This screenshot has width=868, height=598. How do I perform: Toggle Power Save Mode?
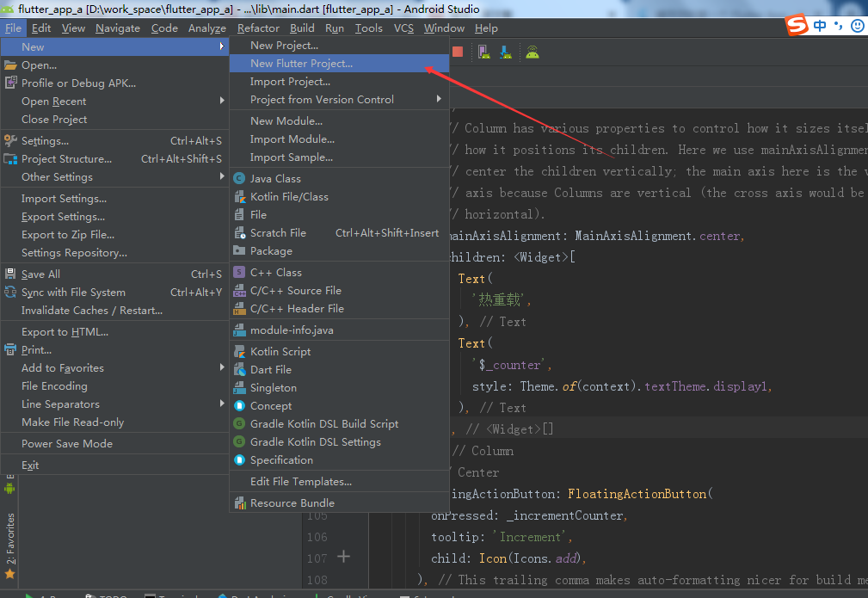[114, 443]
